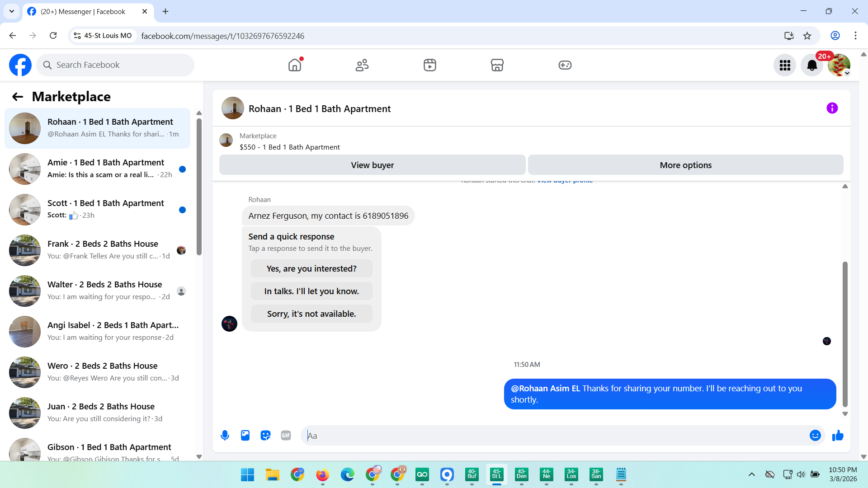
Task: Open the Facebook apps grid menu
Action: click(x=785, y=66)
